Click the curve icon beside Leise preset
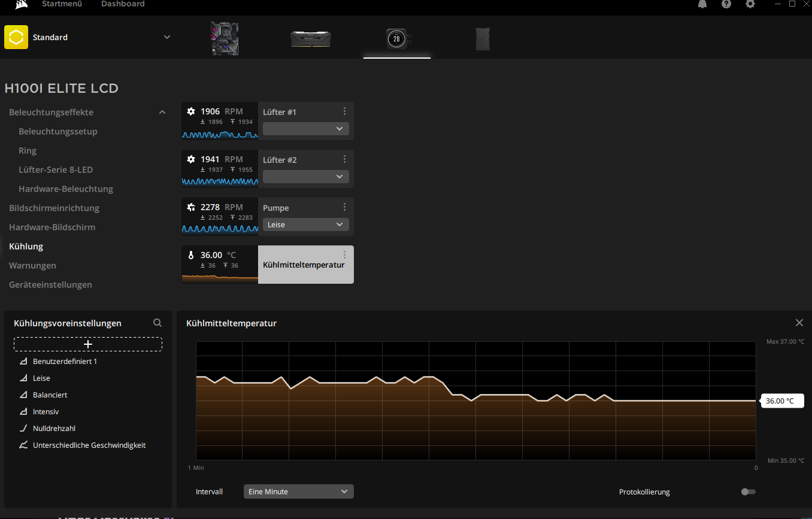Screen dimensions: 812x519 pos(23,378)
